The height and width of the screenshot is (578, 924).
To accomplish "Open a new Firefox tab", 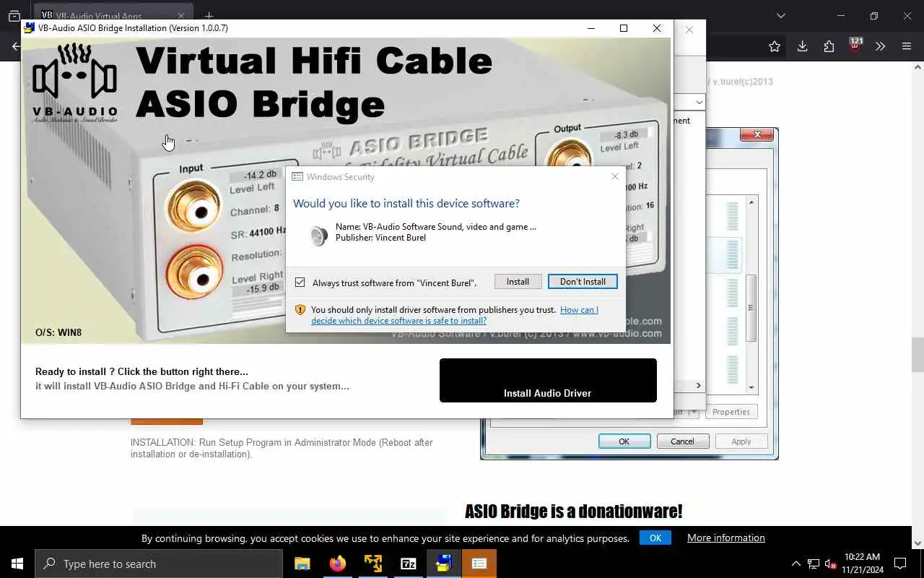I will pyautogui.click(x=209, y=16).
